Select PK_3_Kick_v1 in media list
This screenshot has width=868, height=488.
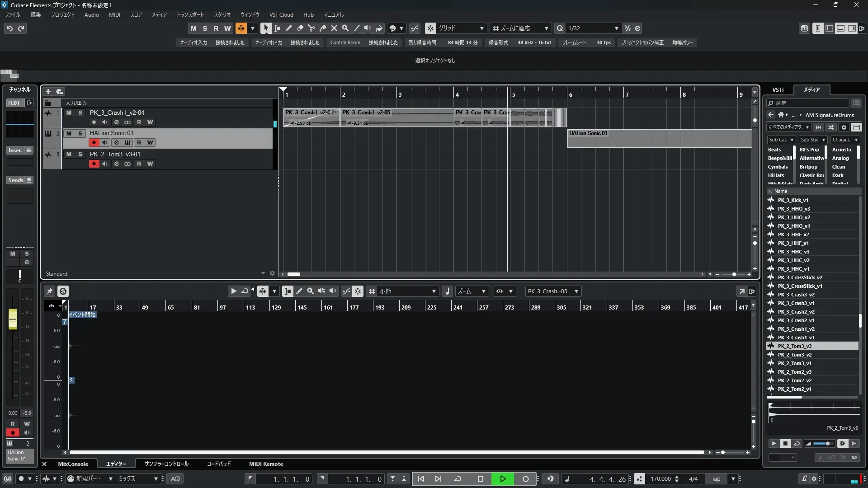coord(793,200)
